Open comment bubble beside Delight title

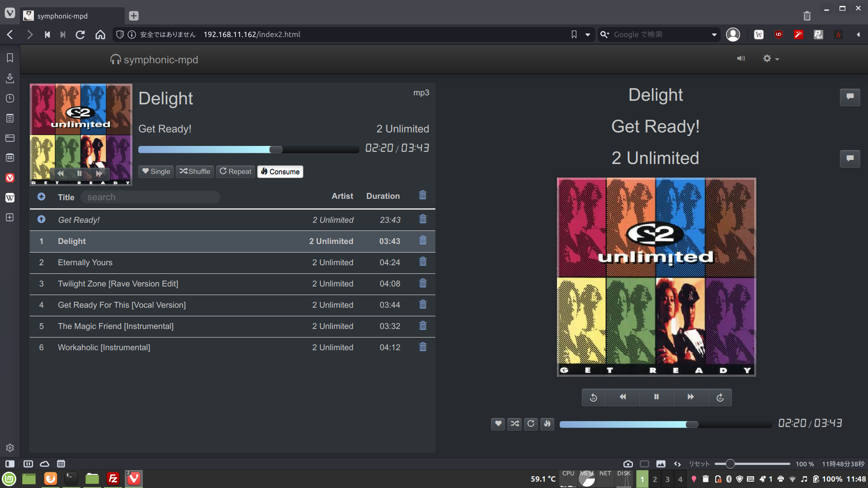click(x=850, y=97)
